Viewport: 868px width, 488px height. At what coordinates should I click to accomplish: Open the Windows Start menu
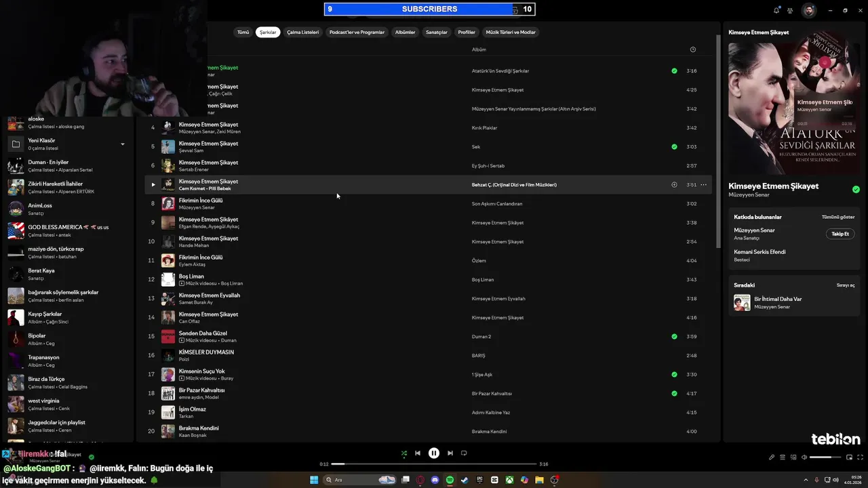coord(314,480)
